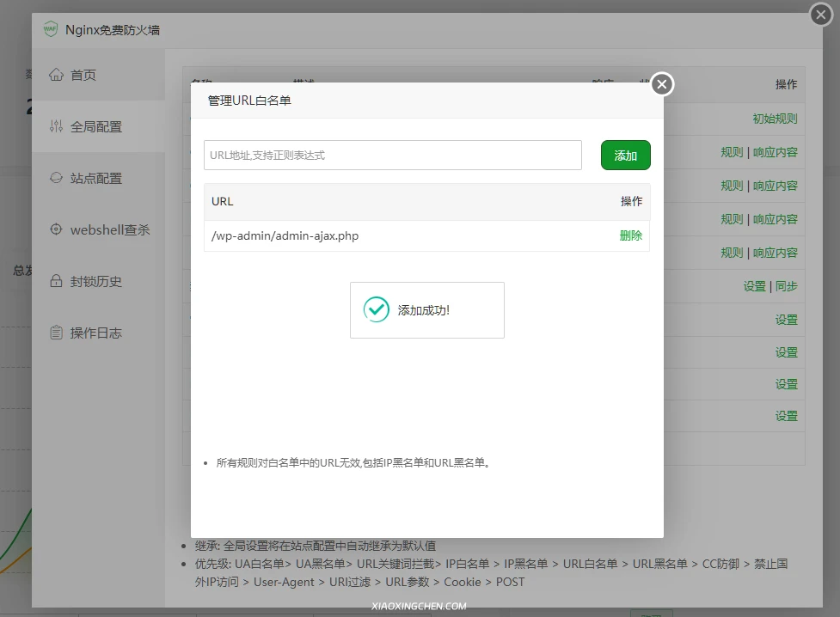Select the 封锁历史 menu label
The image size is (840, 617).
[96, 281]
